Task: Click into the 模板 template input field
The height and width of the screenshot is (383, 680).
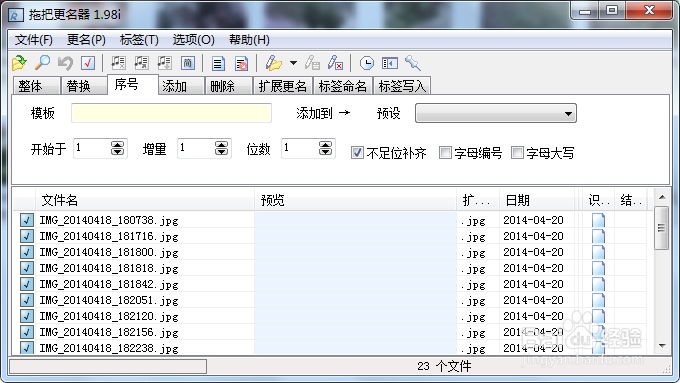Action: [x=171, y=113]
